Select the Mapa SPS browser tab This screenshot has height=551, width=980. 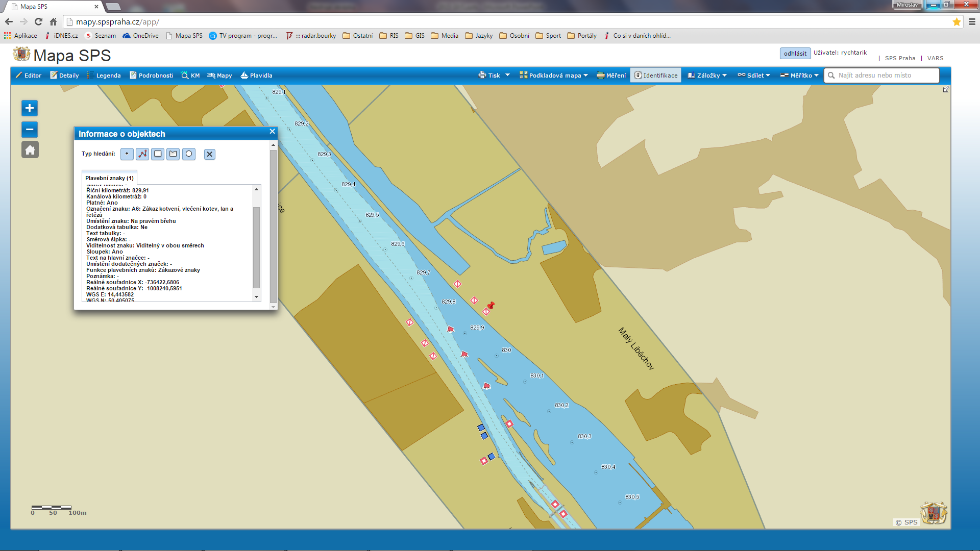coord(54,7)
